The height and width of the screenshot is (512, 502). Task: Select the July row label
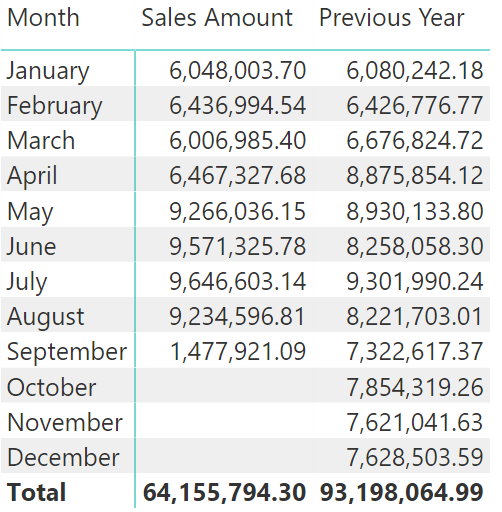(27, 282)
